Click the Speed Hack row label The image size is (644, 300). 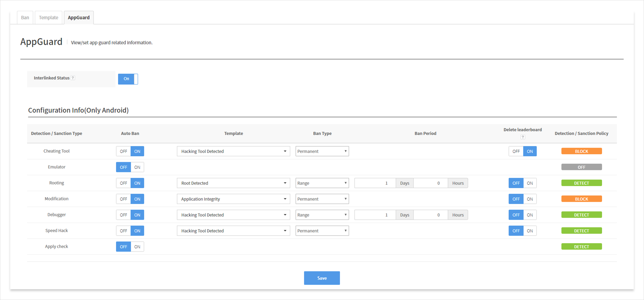click(57, 231)
